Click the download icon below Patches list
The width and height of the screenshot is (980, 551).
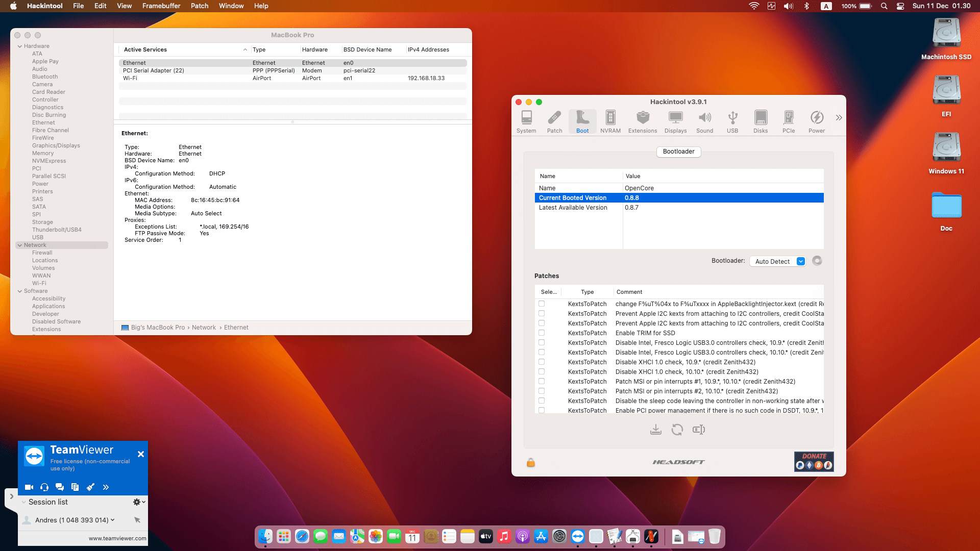[656, 430]
